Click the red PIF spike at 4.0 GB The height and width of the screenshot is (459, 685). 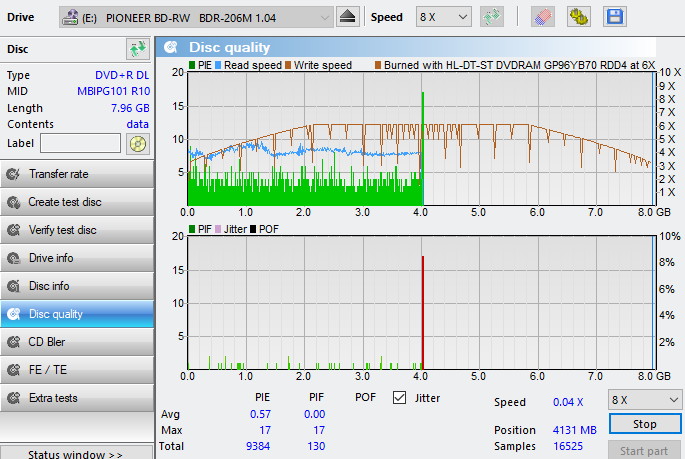pyautogui.click(x=423, y=312)
